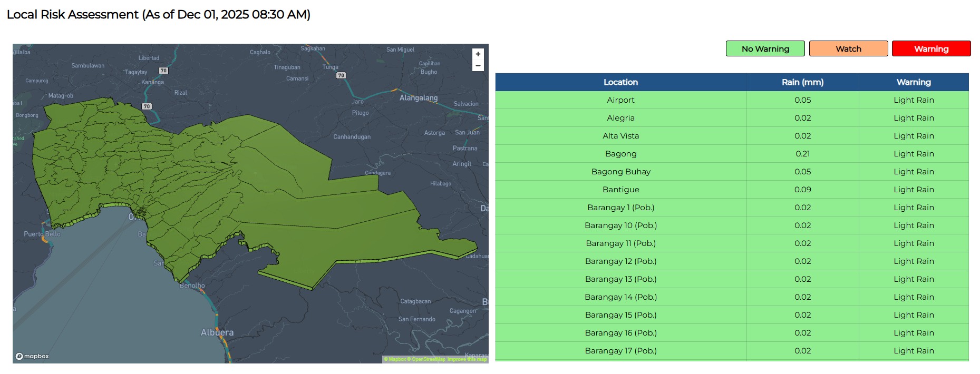Click the Mapbox logo
The image size is (980, 374).
pyautogui.click(x=32, y=356)
